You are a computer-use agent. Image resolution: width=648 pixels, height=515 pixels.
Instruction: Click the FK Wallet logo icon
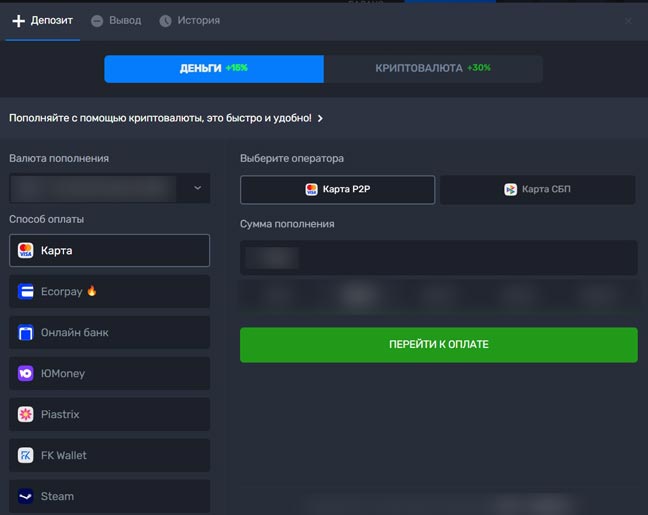pos(26,455)
